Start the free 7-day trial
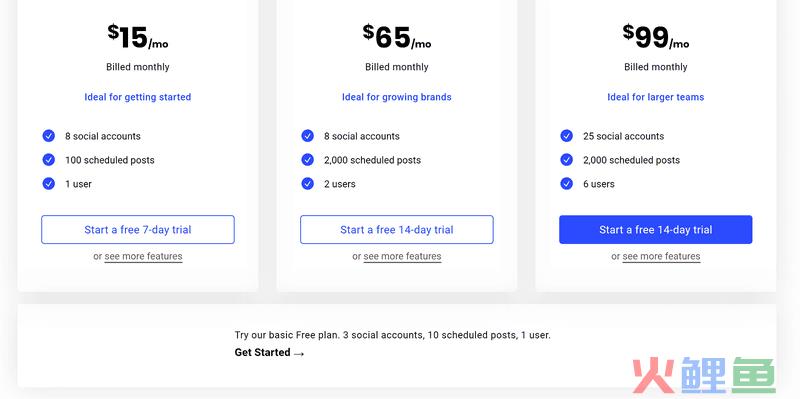 coord(138,230)
